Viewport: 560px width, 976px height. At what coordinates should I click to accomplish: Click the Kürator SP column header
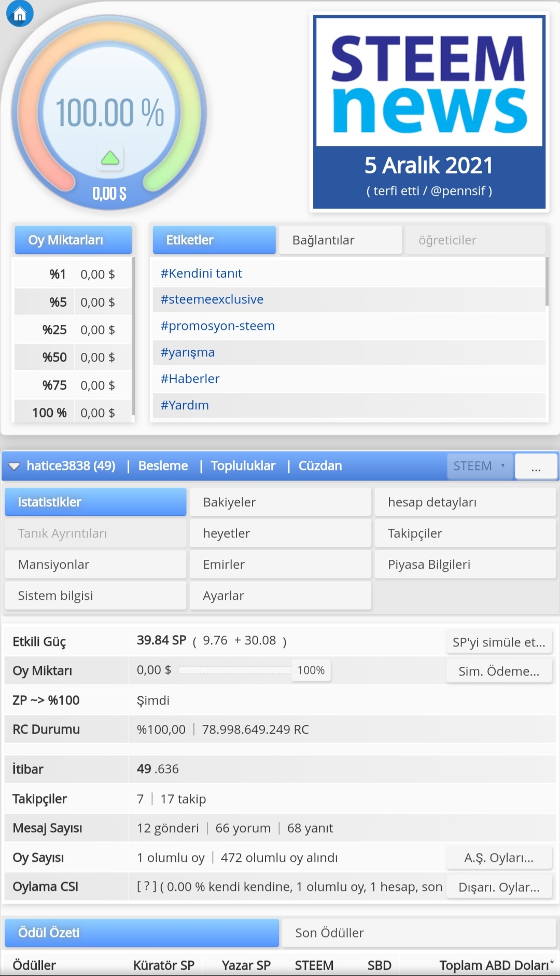click(164, 965)
